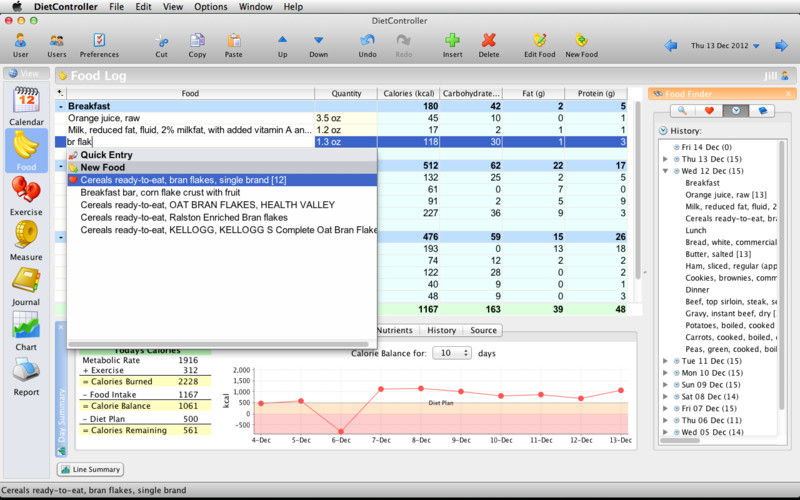The image size is (800, 500).
Task: Click the red Delete X icon
Action: click(489, 45)
